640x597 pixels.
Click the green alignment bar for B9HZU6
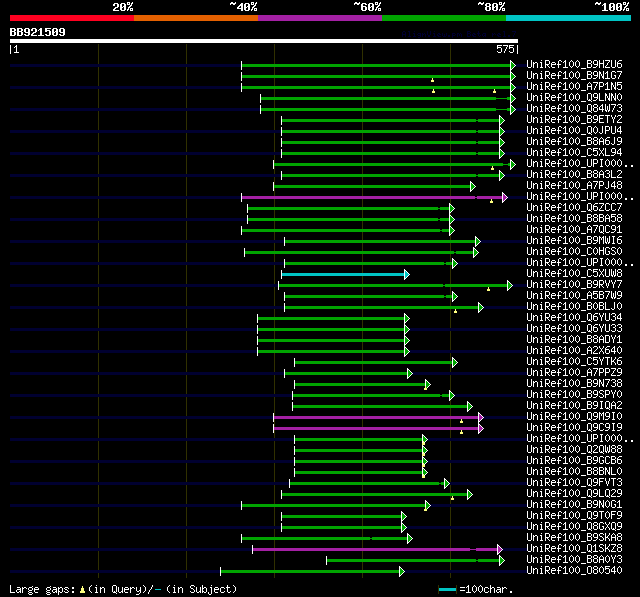(379, 65)
